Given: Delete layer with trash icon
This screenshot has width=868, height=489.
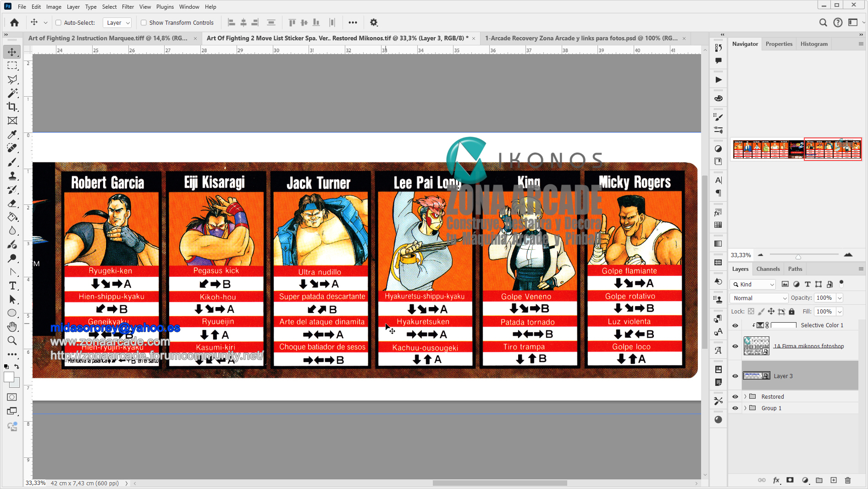Looking at the screenshot, I should [848, 480].
